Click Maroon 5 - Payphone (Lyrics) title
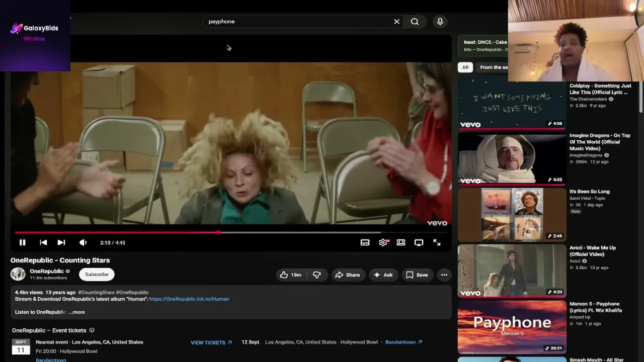Image resolution: width=644 pixels, height=362 pixels. click(596, 307)
